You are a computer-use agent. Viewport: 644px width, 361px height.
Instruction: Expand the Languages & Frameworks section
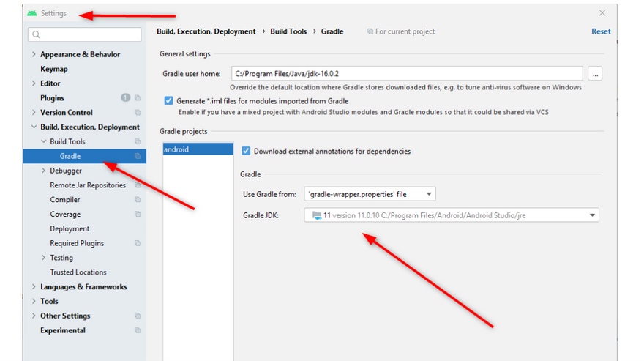point(34,287)
